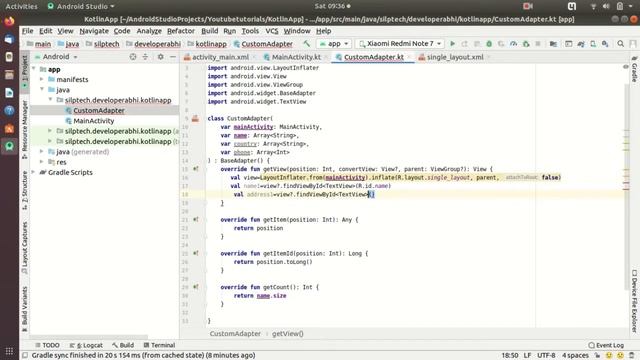Hide the Project panel with minus icon
Screen dimensions: 640x360
click(x=173, y=57)
